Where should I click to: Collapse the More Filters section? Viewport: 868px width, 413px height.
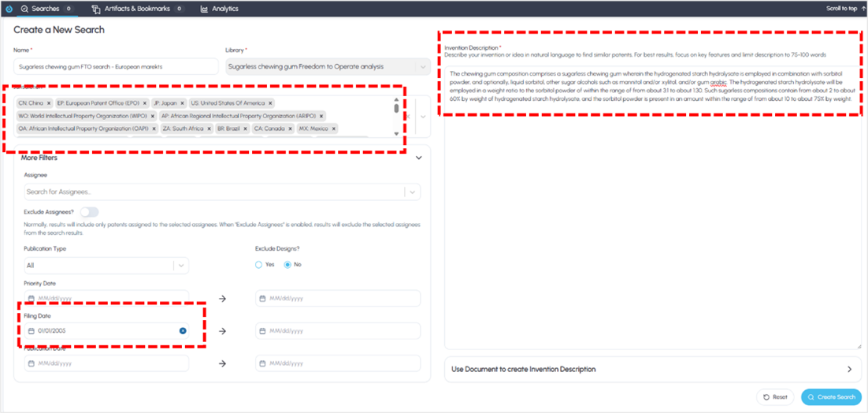click(418, 158)
